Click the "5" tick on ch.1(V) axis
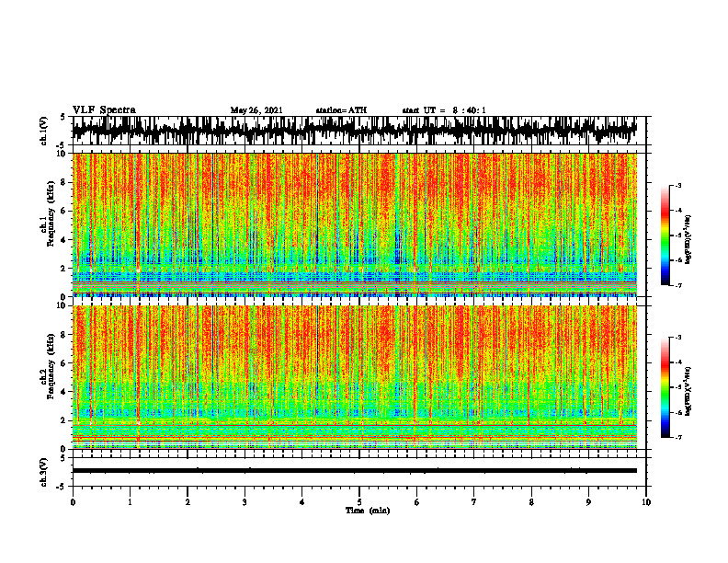This screenshot has width=728, height=563. [x=64, y=117]
